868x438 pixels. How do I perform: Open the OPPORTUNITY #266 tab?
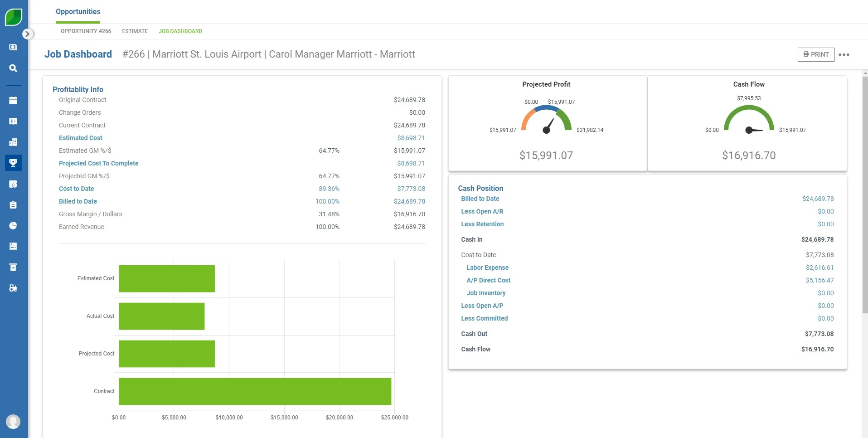click(x=86, y=31)
